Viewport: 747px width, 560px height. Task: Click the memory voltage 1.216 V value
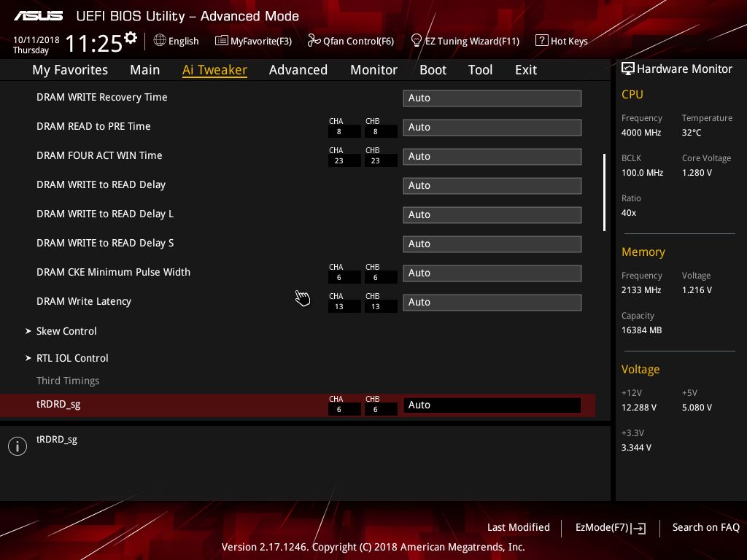[x=697, y=290]
